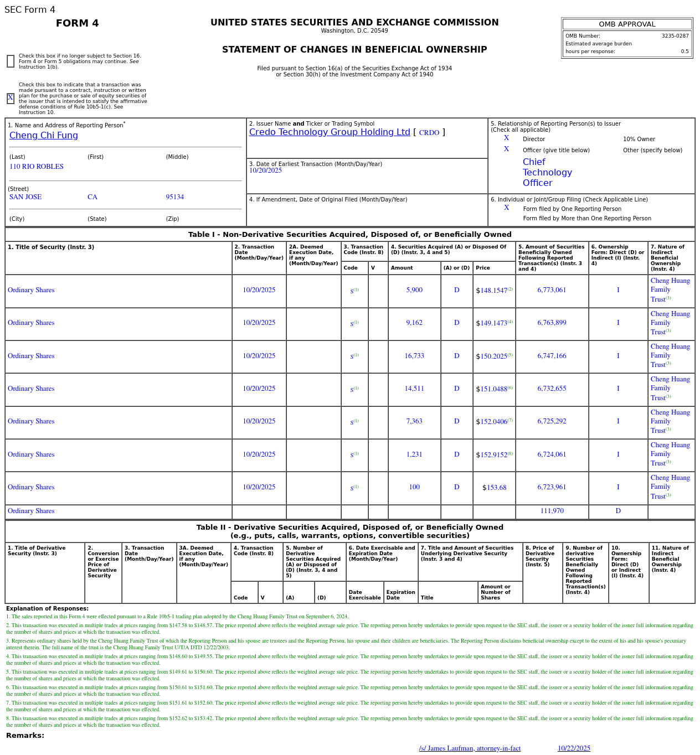The height and width of the screenshot is (755, 700).
Task: Click footnote (4) beside price $149.1473
Action: click(510, 322)
